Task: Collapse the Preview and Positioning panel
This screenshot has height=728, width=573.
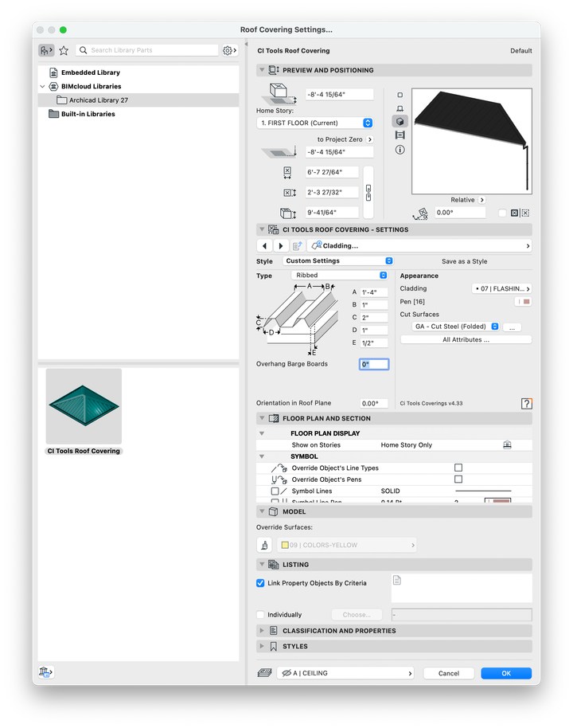Action: point(262,70)
